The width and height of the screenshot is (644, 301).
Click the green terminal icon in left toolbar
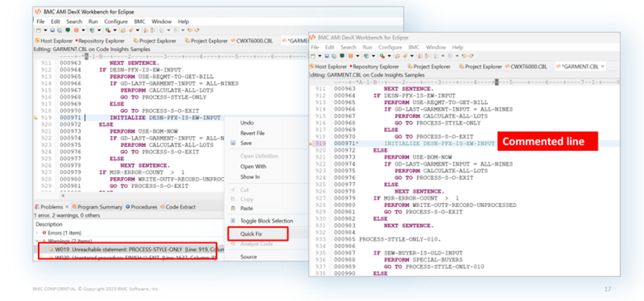[x=68, y=30]
